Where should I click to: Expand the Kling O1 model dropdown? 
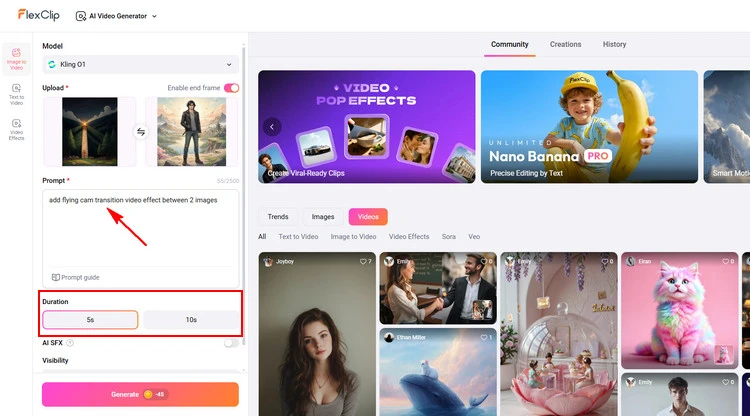pyautogui.click(x=141, y=64)
